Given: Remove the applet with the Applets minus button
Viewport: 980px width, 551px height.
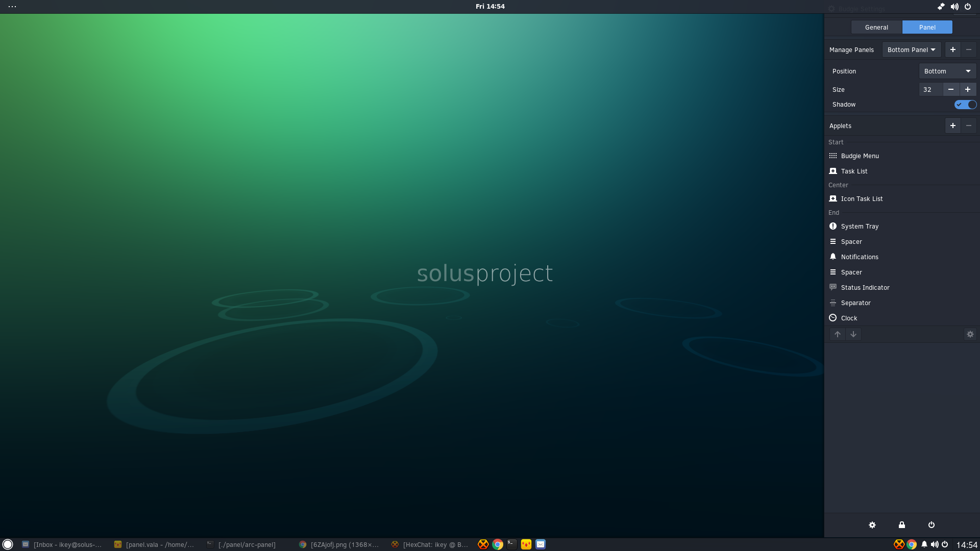Looking at the screenshot, I should (968, 126).
